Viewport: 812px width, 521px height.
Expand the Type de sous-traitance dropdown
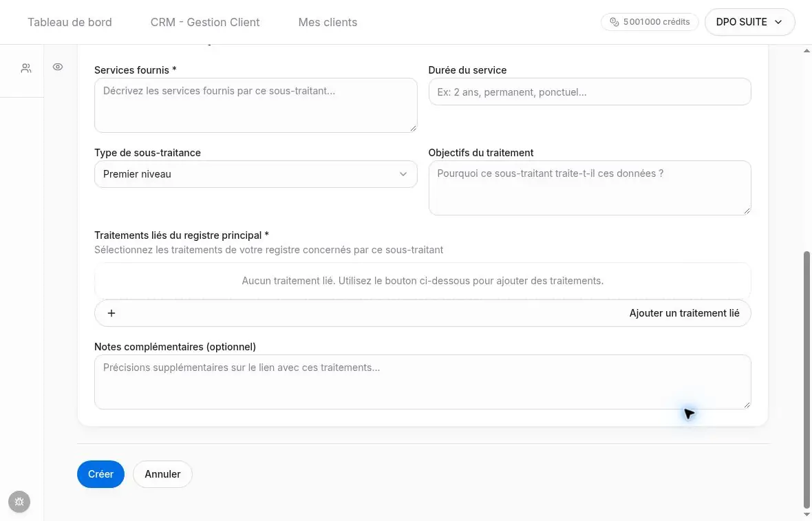click(256, 174)
